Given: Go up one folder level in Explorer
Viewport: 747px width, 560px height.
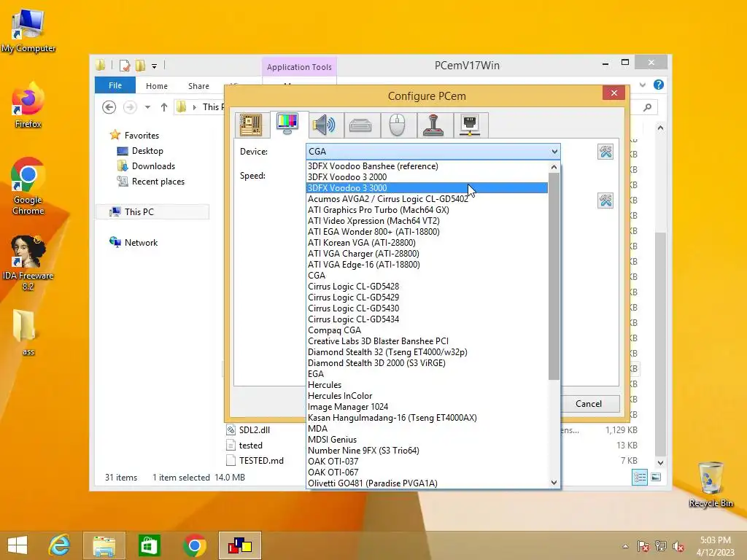Looking at the screenshot, I should (x=164, y=107).
